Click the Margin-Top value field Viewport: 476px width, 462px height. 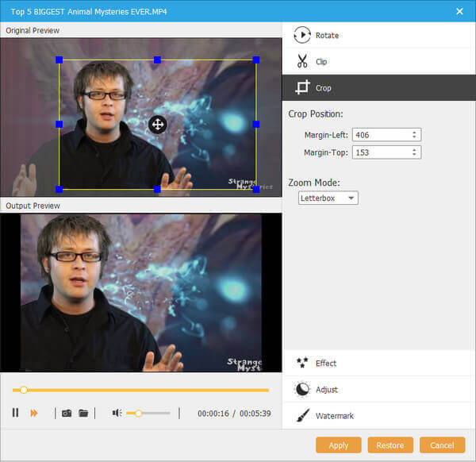[381, 152]
